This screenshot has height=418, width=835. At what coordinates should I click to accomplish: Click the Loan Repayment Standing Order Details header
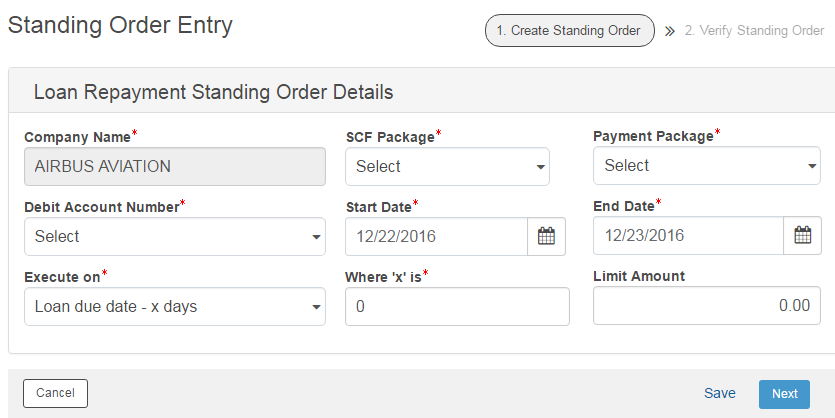point(213,92)
